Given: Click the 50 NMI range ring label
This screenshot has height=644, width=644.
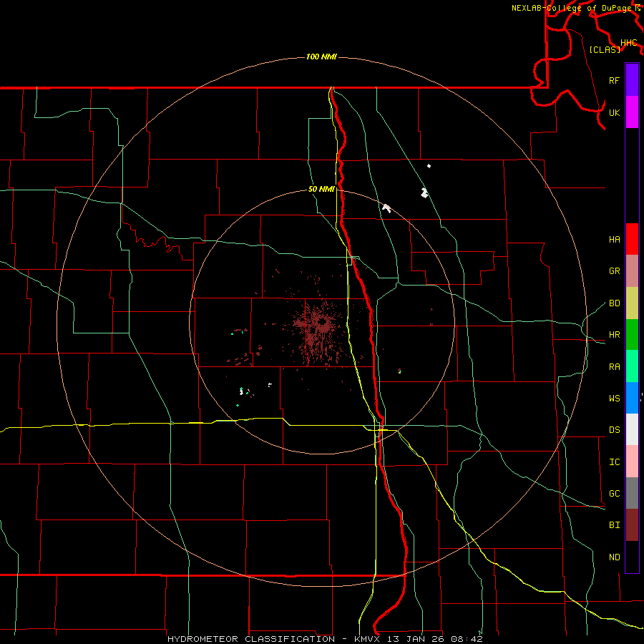Looking at the screenshot, I should click(321, 189).
